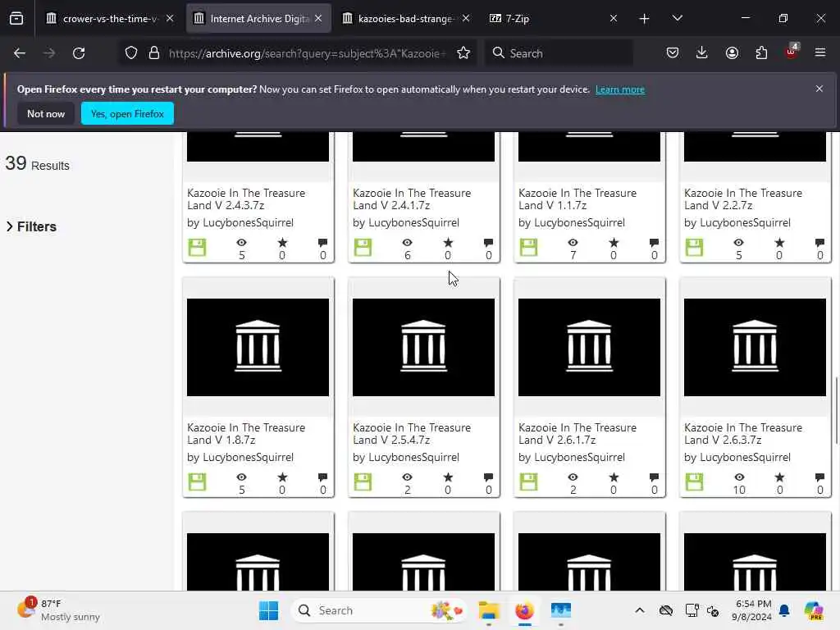This screenshot has width=840, height=630.
Task: Click the reviews comment icon on V 1.8.7z
Action: pos(322,477)
